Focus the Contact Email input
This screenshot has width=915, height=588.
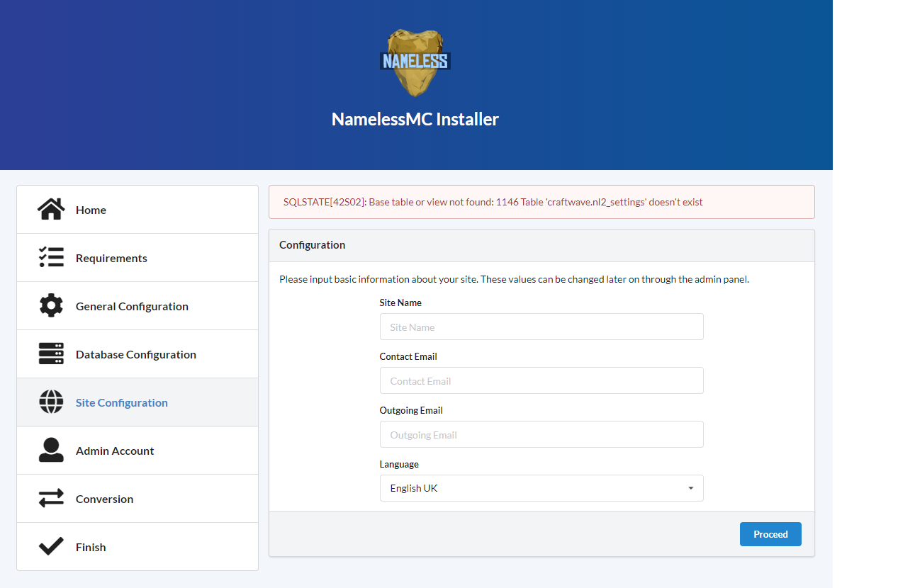541,380
